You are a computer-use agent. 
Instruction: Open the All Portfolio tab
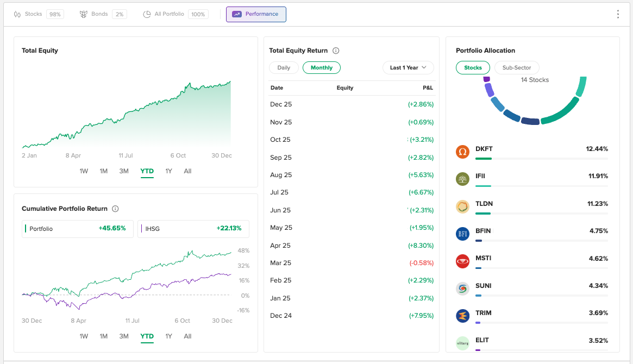pyautogui.click(x=175, y=14)
